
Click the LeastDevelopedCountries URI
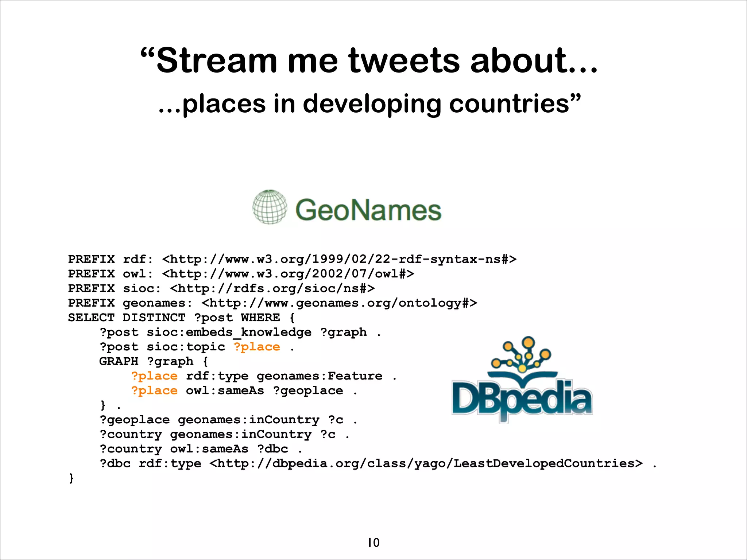tap(426, 463)
